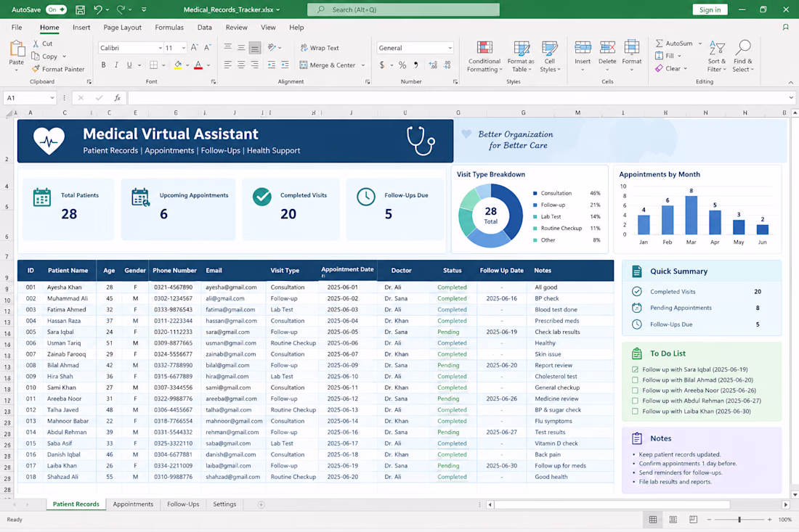Open the font size dropdown
Viewport: 799px width, 532px height.
[184, 48]
